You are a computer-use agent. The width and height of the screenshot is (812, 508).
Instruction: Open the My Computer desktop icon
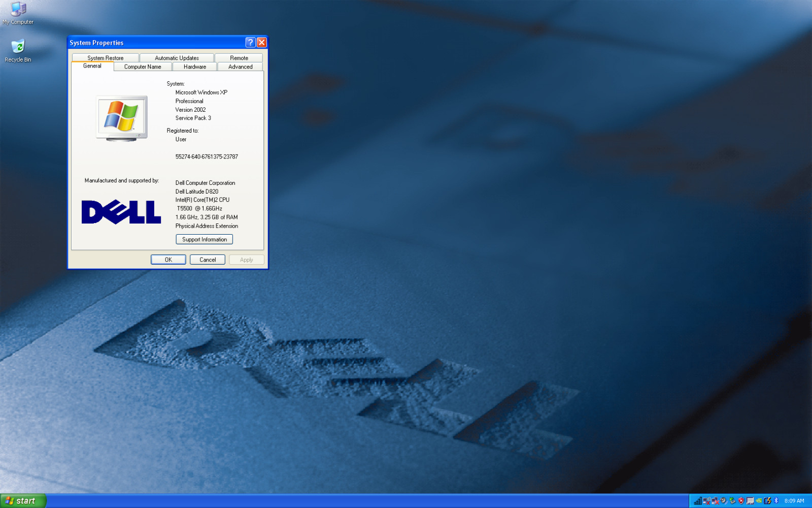tap(18, 13)
